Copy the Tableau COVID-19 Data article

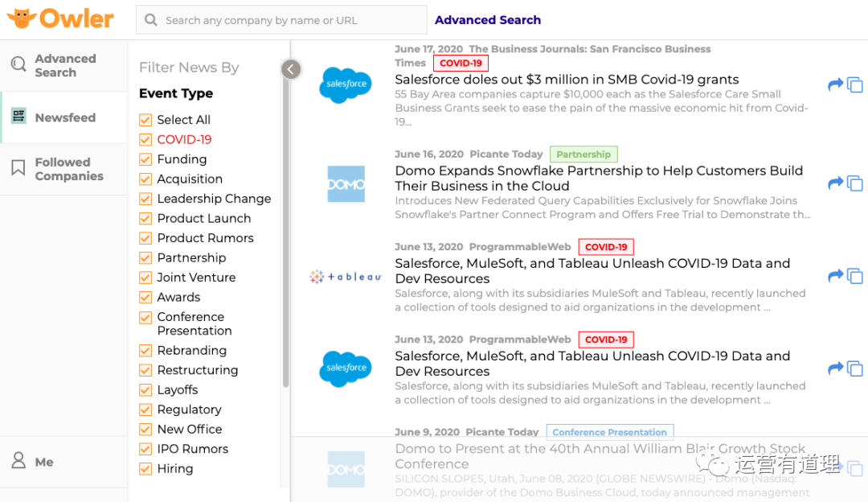855,275
